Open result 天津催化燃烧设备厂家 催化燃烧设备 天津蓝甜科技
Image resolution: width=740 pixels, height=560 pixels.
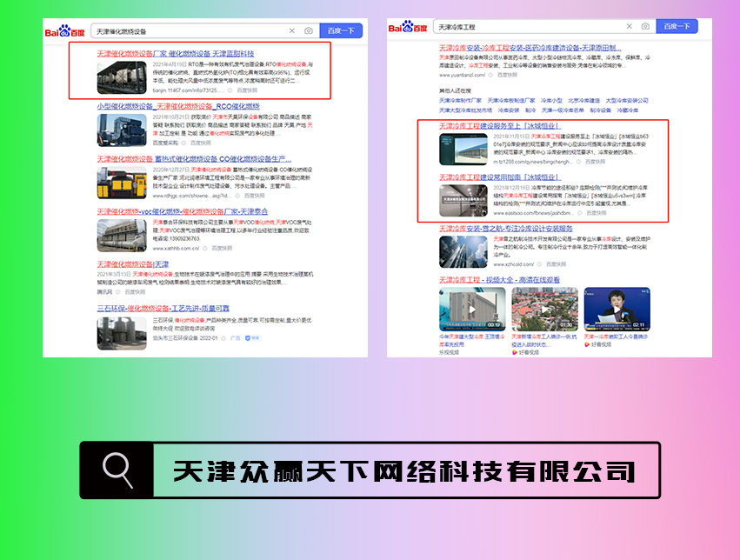click(176, 54)
